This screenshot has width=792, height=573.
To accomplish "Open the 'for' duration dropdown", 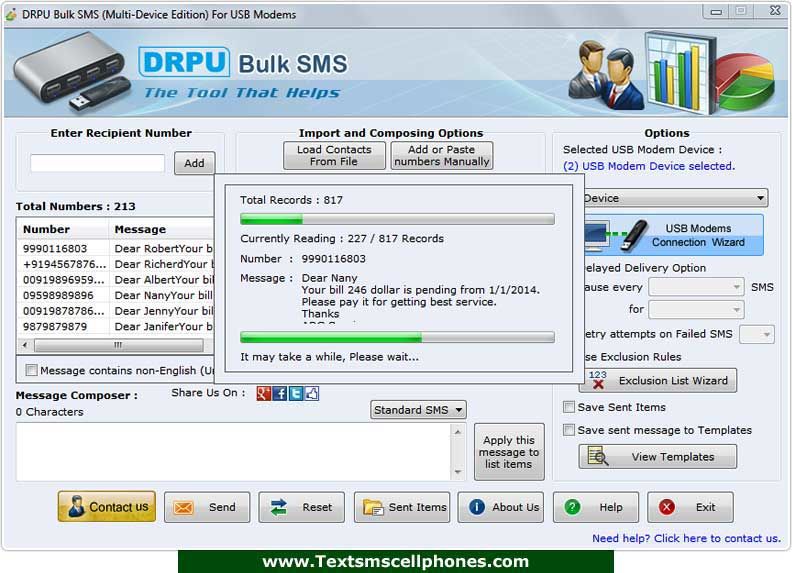I will click(696, 309).
